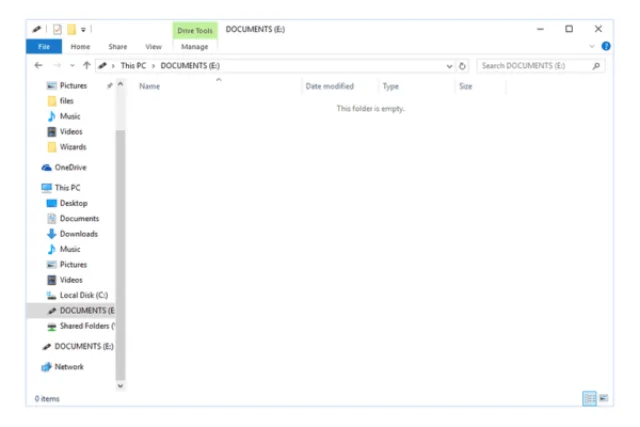Click the search magnifier icon
Screen dimensions: 640x427
pyautogui.click(x=596, y=65)
